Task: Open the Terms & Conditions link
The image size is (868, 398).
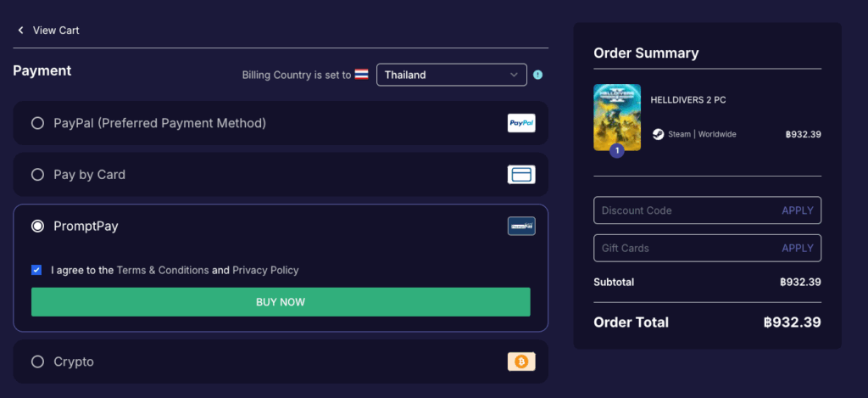Action: point(163,271)
